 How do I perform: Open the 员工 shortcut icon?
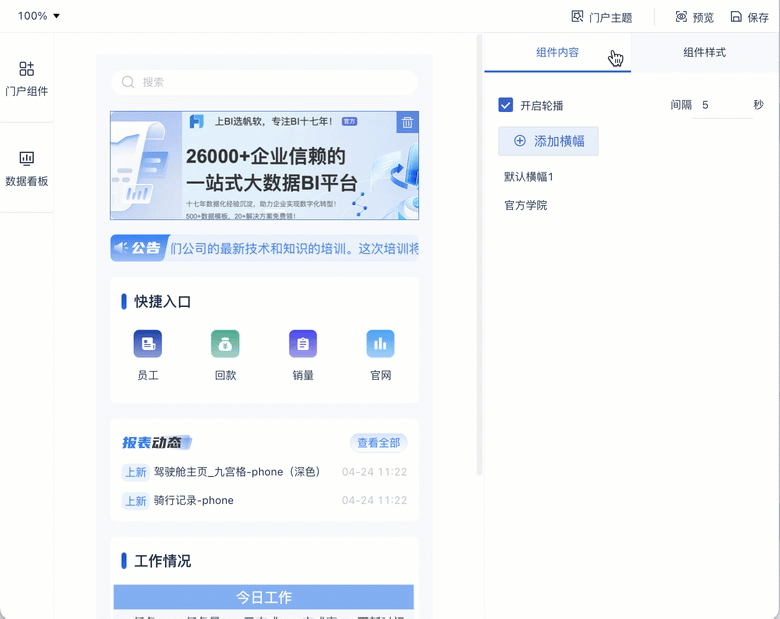148,344
